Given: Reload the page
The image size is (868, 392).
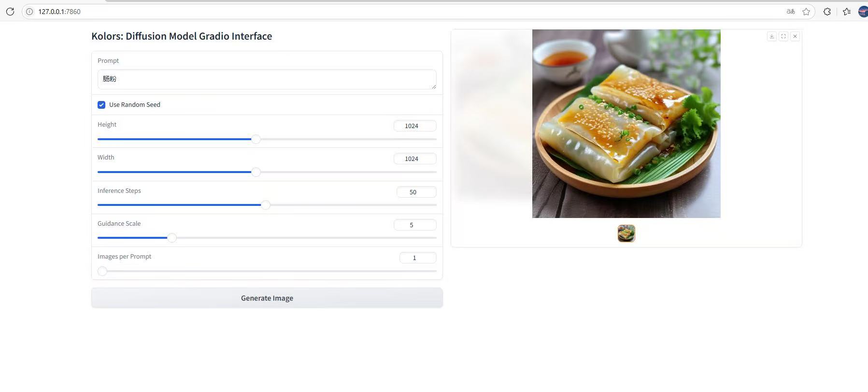Looking at the screenshot, I should [x=10, y=12].
